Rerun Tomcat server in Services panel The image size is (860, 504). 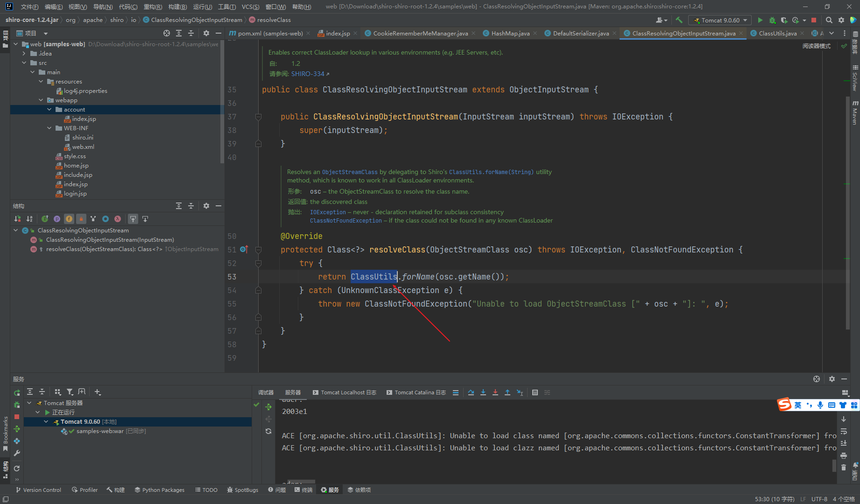(17, 393)
